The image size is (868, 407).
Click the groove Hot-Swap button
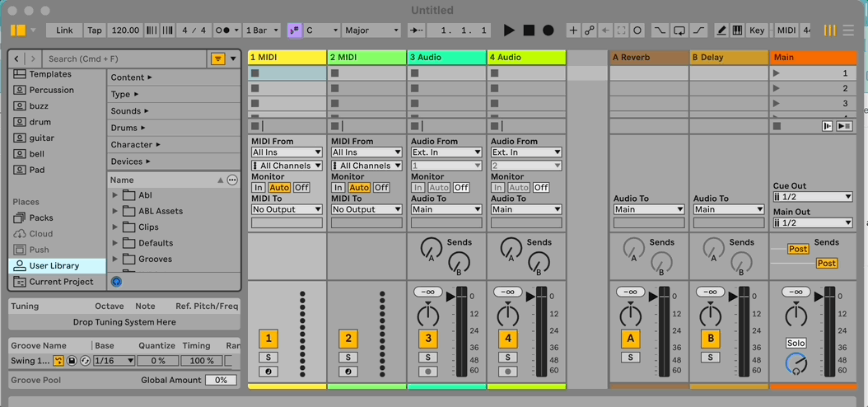point(58,361)
